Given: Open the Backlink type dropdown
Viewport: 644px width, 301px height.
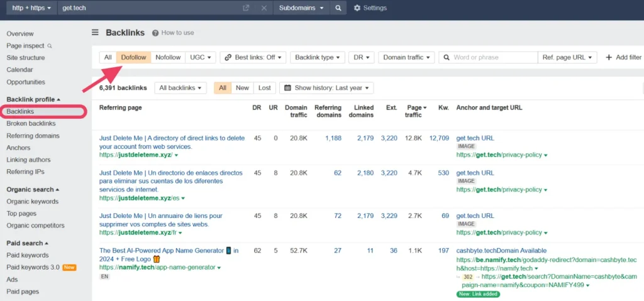Looking at the screenshot, I should (318, 57).
